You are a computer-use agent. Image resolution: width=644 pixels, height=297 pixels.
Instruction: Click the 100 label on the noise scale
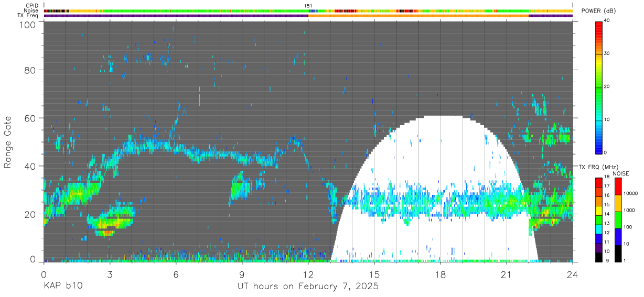tap(627, 227)
